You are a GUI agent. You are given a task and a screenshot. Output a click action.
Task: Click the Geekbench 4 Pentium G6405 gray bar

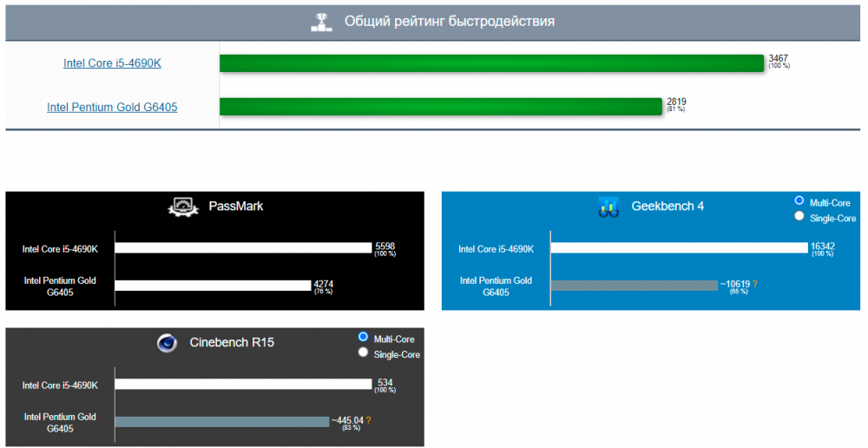pyautogui.click(x=634, y=285)
